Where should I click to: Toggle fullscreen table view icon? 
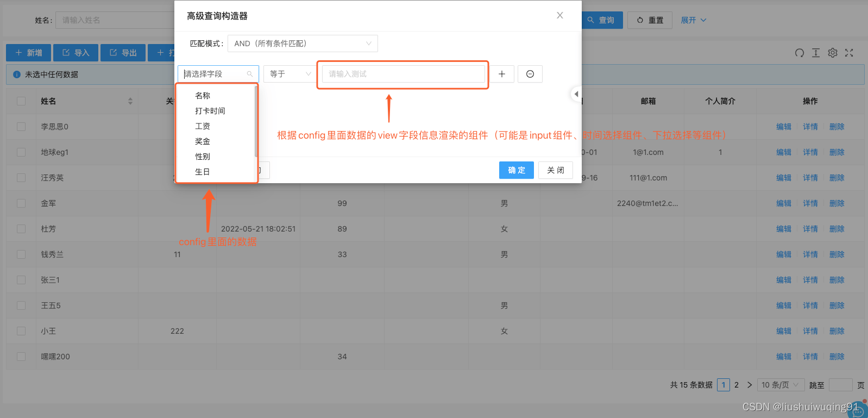tap(849, 53)
